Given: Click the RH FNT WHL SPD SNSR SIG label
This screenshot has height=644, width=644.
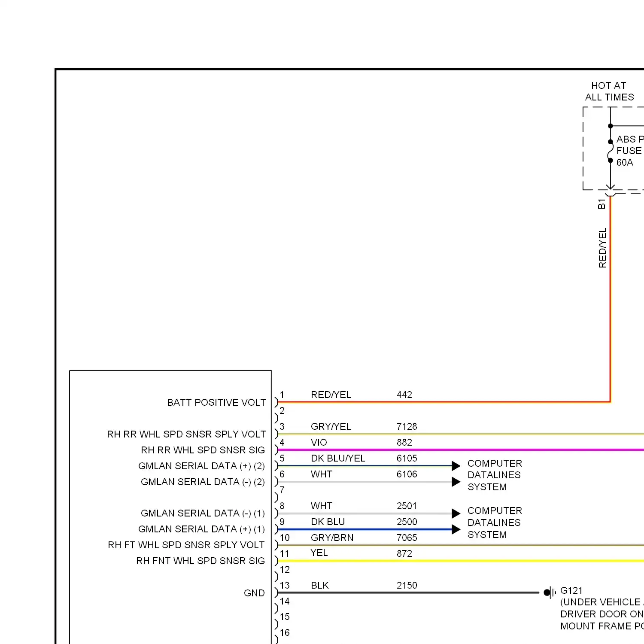Looking at the screenshot, I should (200, 561).
